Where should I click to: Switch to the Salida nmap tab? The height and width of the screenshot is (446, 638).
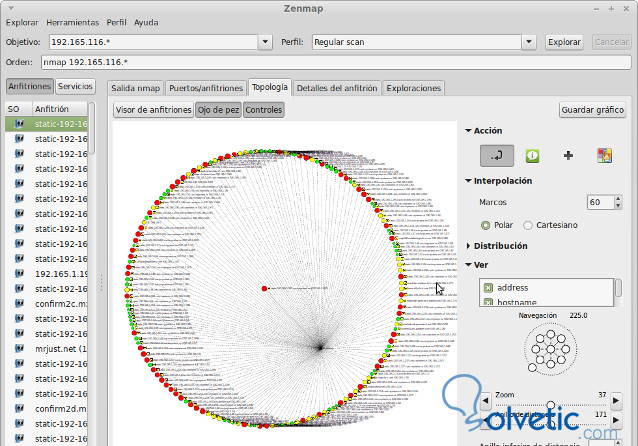[135, 88]
